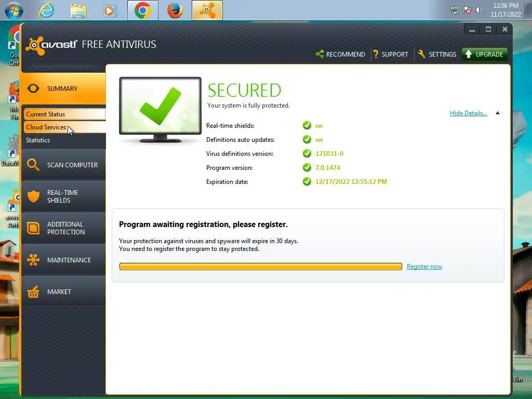This screenshot has height=399, width=532.
Task: Click green check beside Program version
Action: coord(307,168)
